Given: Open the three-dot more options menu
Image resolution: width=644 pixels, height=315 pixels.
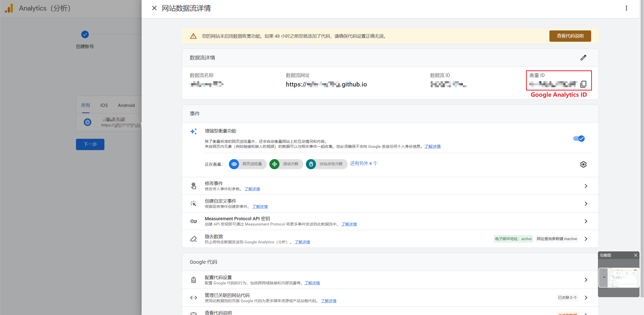Looking at the screenshot, I should pyautogui.click(x=626, y=8).
